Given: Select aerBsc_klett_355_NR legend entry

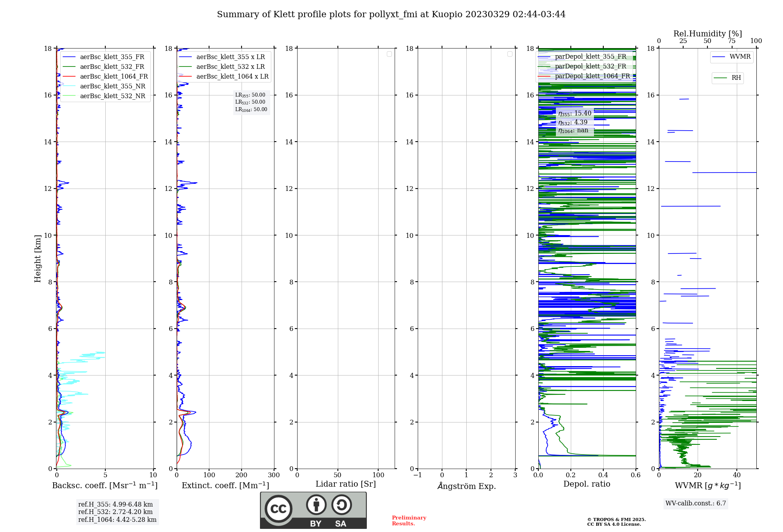Looking at the screenshot, I should coord(104,86).
